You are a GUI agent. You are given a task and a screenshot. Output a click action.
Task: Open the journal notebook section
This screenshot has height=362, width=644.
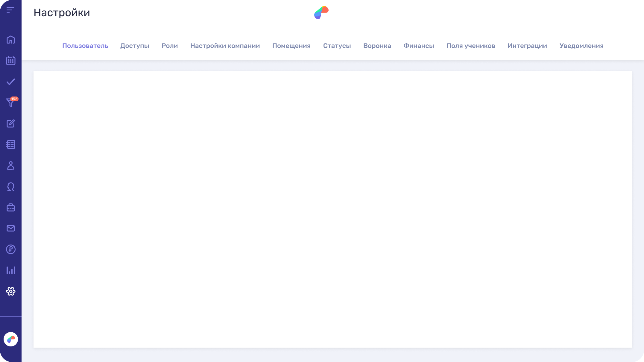pyautogui.click(x=11, y=144)
